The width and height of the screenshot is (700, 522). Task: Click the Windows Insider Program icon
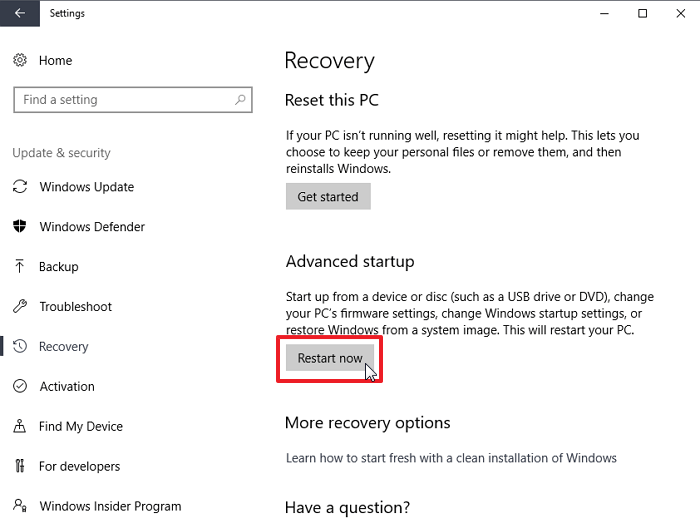click(20, 506)
